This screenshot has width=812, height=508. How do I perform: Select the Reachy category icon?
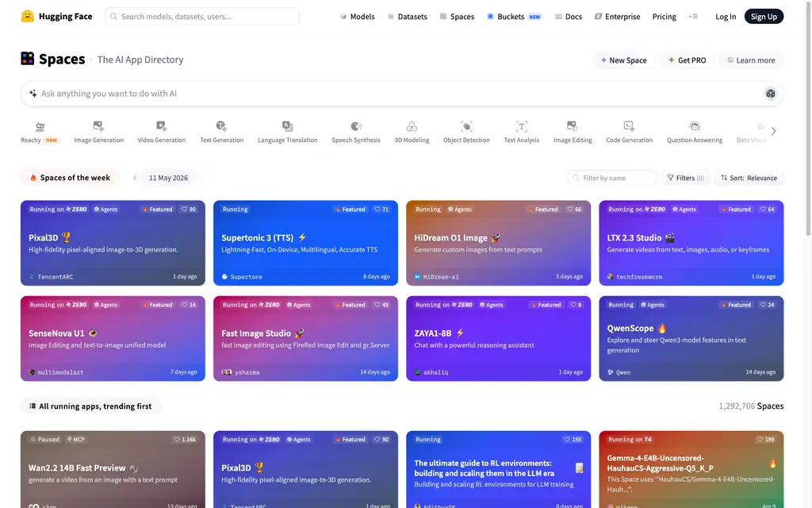point(40,126)
